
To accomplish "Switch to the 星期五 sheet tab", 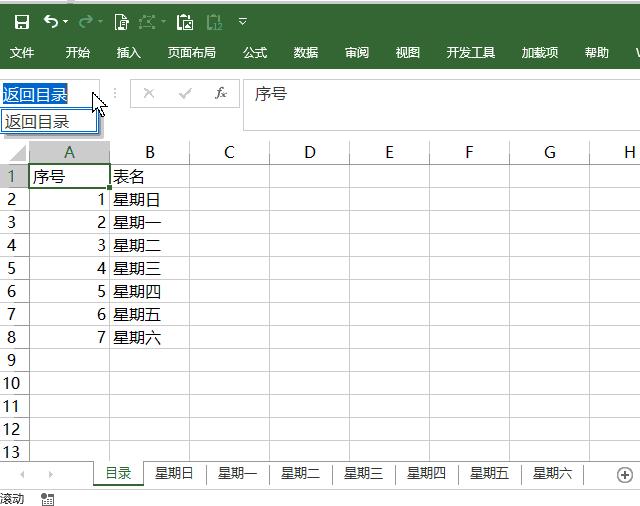I will pyautogui.click(x=489, y=473).
